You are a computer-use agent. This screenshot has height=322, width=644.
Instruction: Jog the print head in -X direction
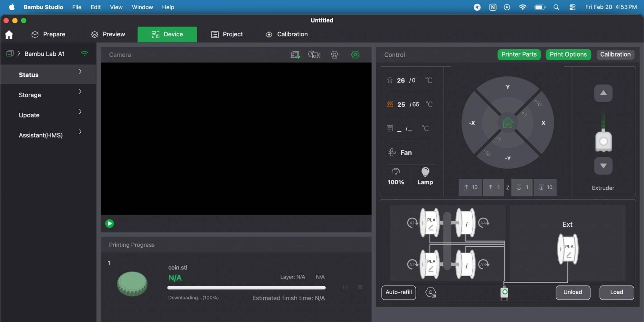472,123
